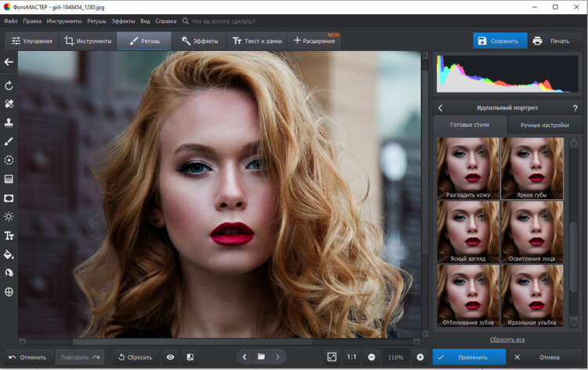Click the left sidebar back arrow

click(9, 62)
